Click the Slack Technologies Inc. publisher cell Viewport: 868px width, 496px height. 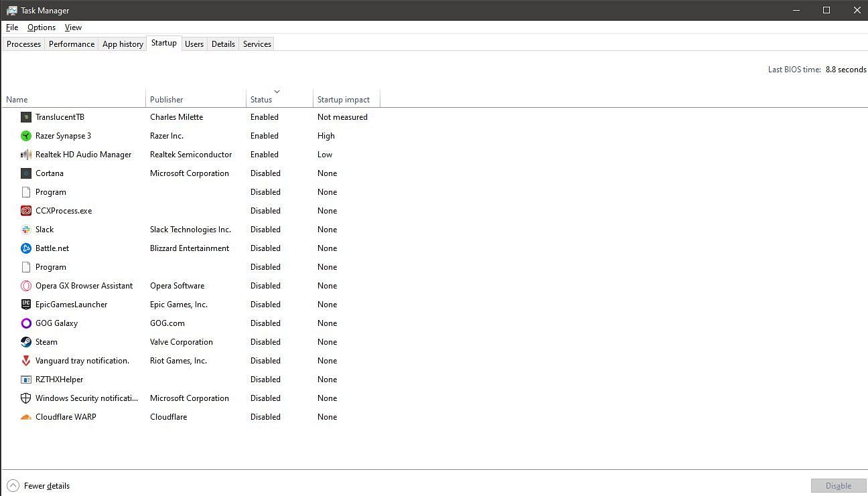[x=191, y=230]
